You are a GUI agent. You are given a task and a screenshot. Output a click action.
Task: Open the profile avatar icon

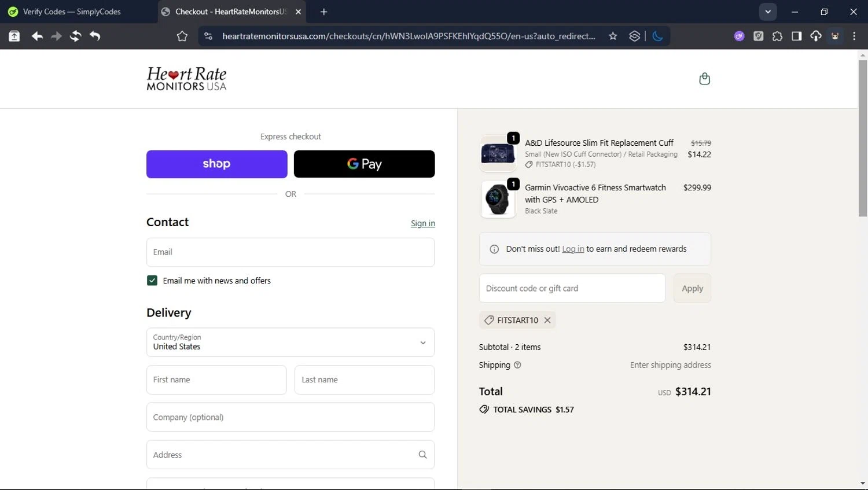[x=835, y=36]
